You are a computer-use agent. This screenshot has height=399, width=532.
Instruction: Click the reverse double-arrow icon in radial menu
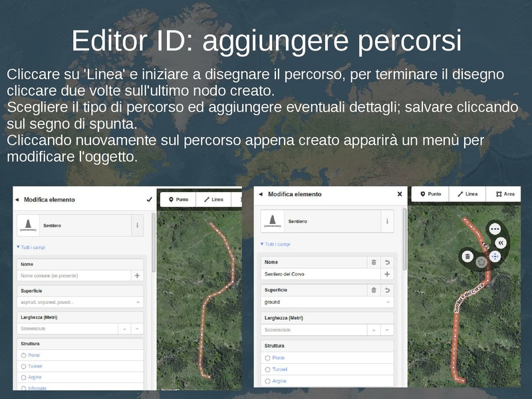pyautogui.click(x=501, y=243)
